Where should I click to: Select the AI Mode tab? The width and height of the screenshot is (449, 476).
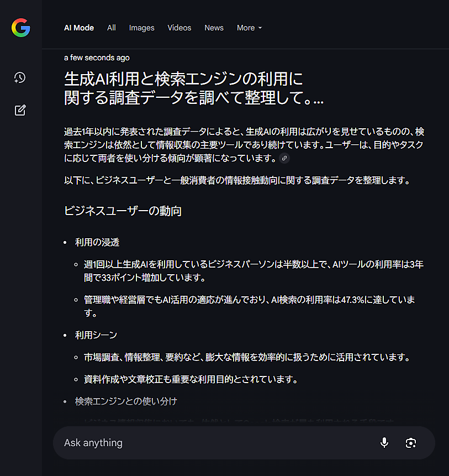[79, 28]
